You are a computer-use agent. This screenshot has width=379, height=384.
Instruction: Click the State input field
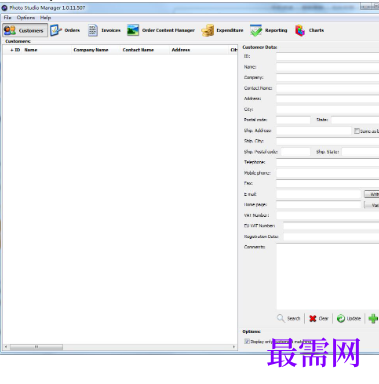point(355,120)
